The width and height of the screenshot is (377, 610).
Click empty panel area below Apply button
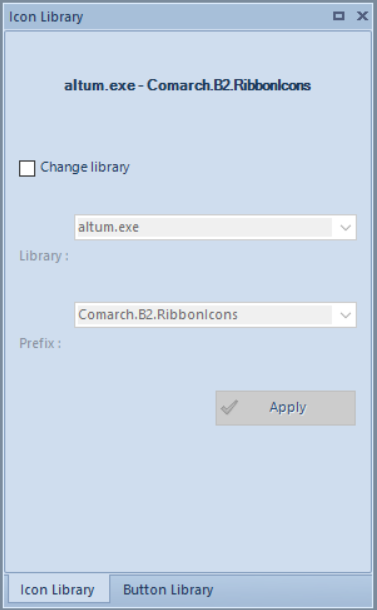pyautogui.click(x=188, y=498)
